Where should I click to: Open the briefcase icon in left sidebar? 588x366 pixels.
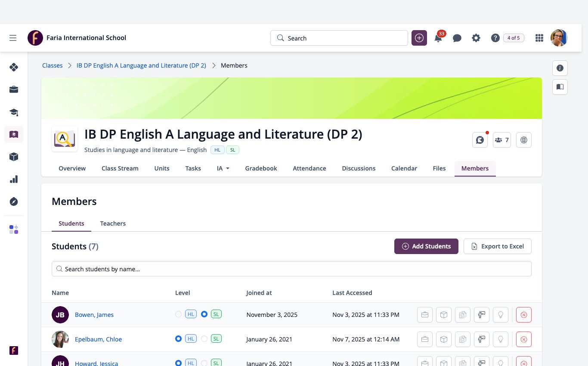(x=14, y=90)
